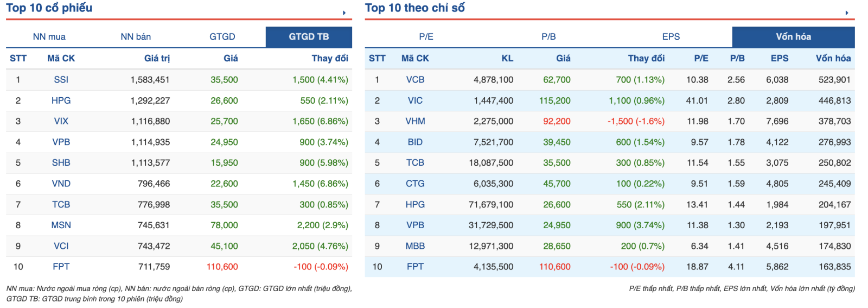Screen dimensions: 868x308
Task: Select the Vốn hóa tab
Action: click(793, 36)
